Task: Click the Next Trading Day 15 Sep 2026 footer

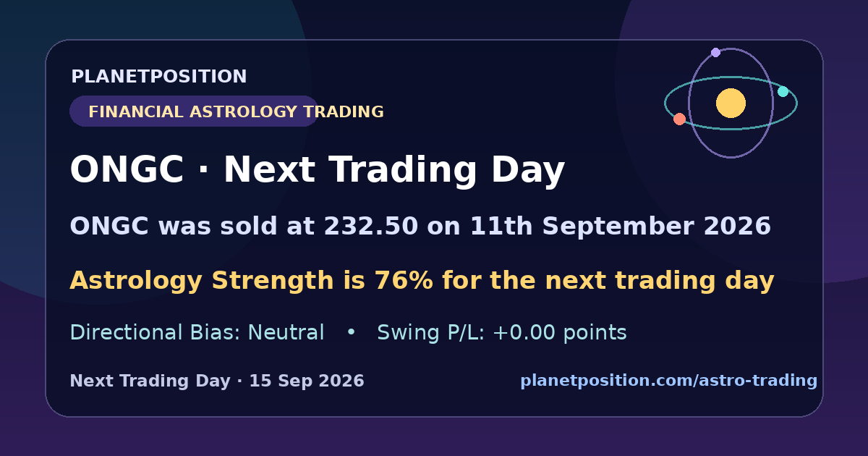Action: click(217, 381)
